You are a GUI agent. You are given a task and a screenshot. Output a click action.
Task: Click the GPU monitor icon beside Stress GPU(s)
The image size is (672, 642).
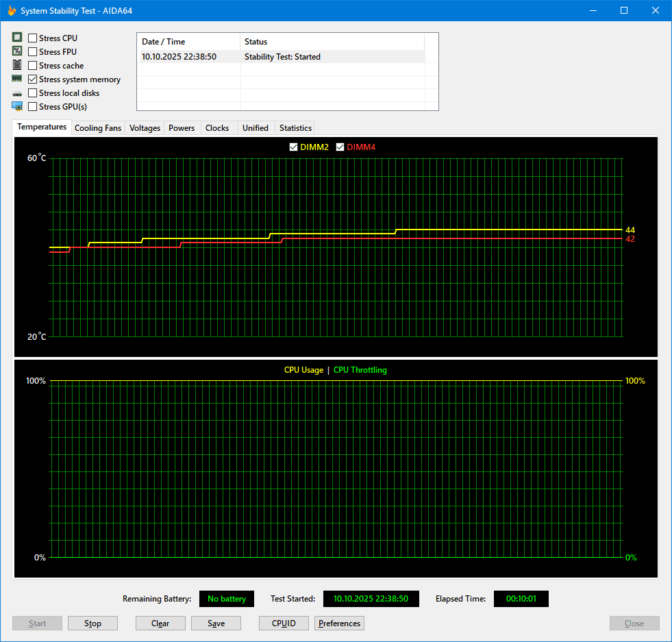pyautogui.click(x=16, y=106)
